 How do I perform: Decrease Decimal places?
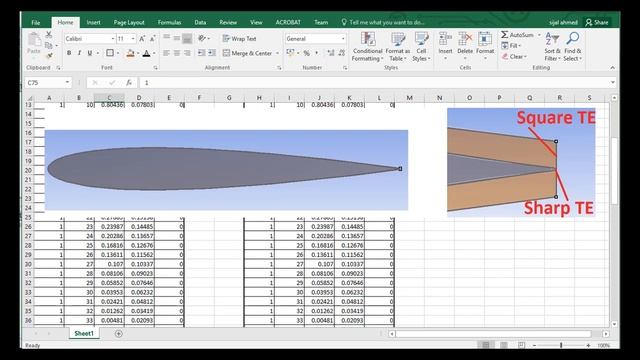342,53
